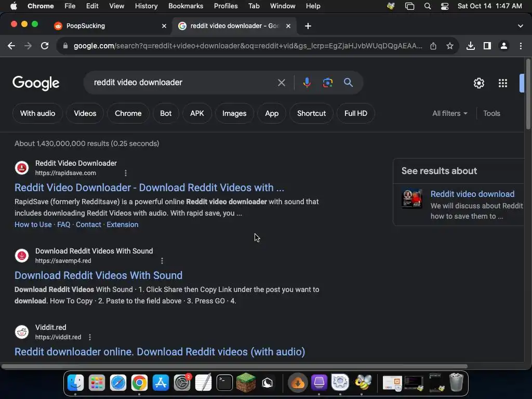532x399 pixels.
Task: Expand the tab search chevron
Action: click(x=520, y=26)
